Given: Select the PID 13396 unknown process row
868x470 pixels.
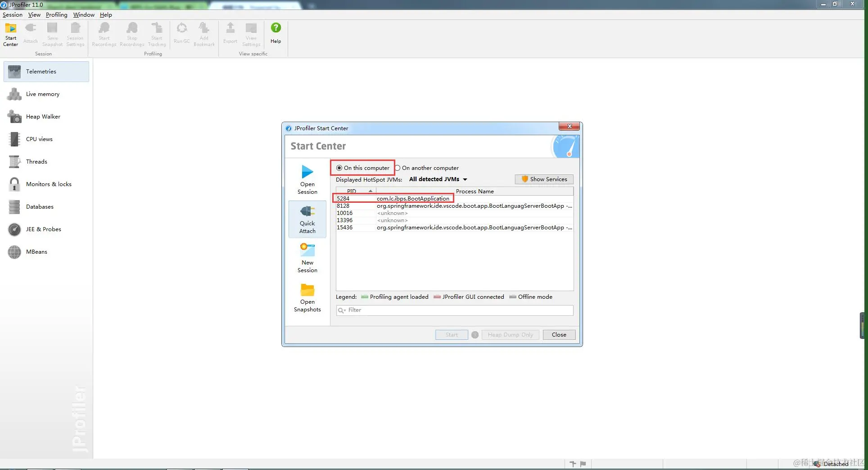Looking at the screenshot, I should click(x=455, y=220).
